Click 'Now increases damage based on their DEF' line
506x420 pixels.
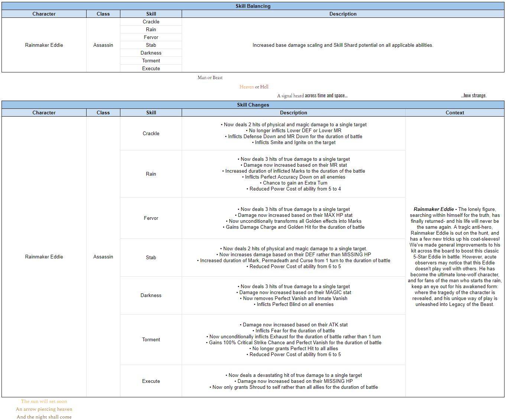coord(293,254)
